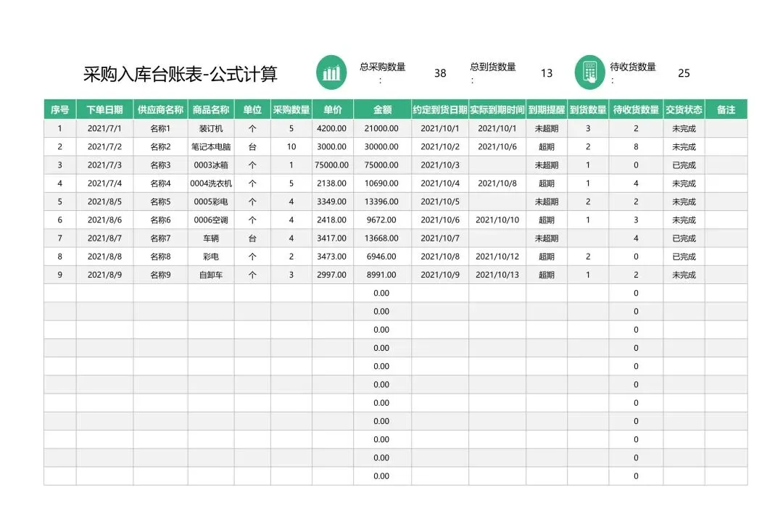Screen dimensions: 783x532
Task: Select product cell 装订机
Action: click(x=211, y=128)
